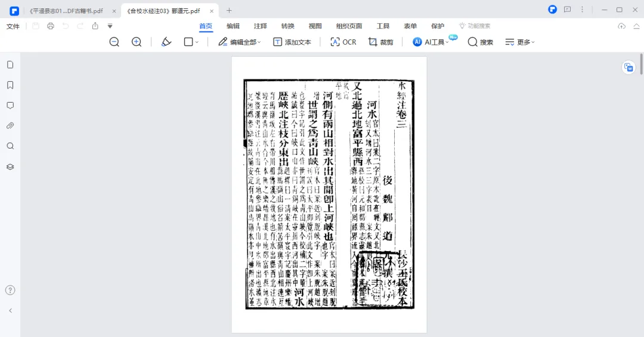Open the layers panel in left sidebar
Viewport: 644px width, 337px height.
point(10,166)
